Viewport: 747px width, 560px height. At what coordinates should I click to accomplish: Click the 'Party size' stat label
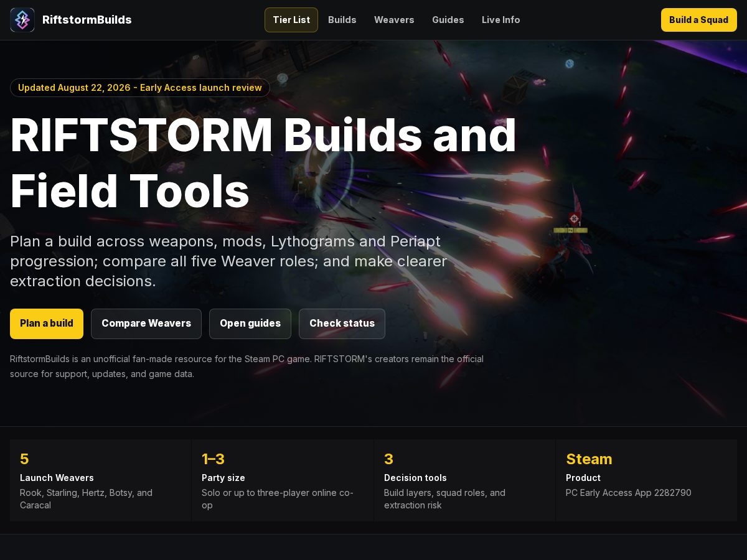(223, 478)
